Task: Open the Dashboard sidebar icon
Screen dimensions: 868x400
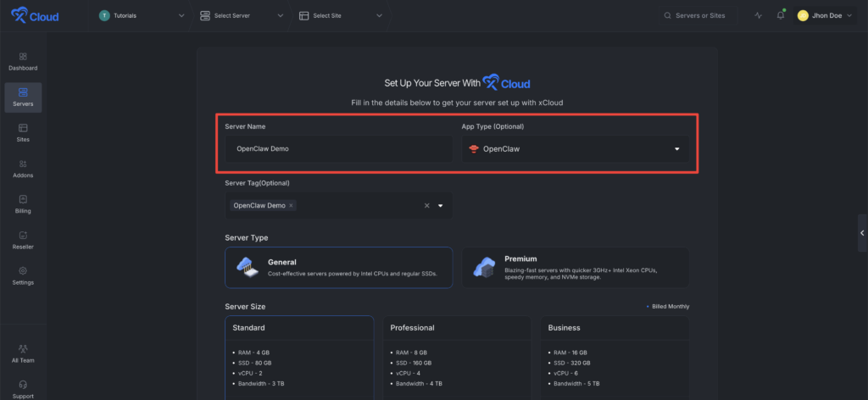Action: [x=23, y=60]
